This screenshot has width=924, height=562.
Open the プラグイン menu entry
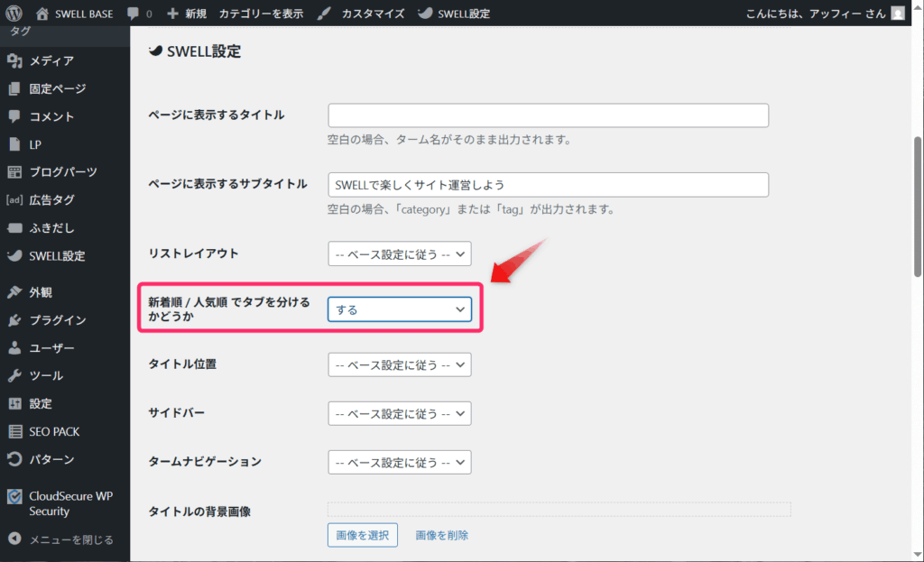pyautogui.click(x=58, y=320)
